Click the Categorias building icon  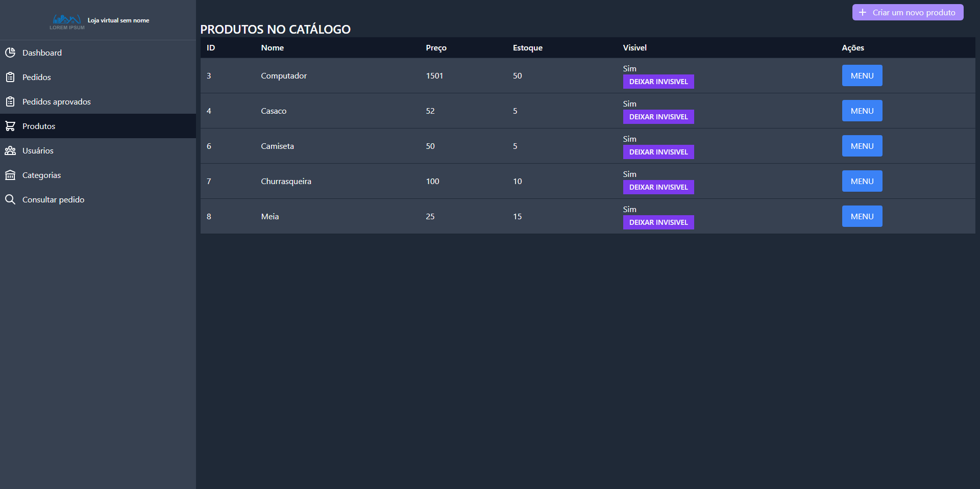[x=10, y=174]
